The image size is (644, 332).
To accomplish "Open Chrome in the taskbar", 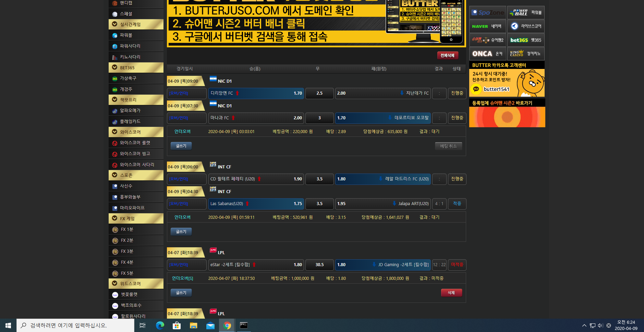I will [x=227, y=325].
